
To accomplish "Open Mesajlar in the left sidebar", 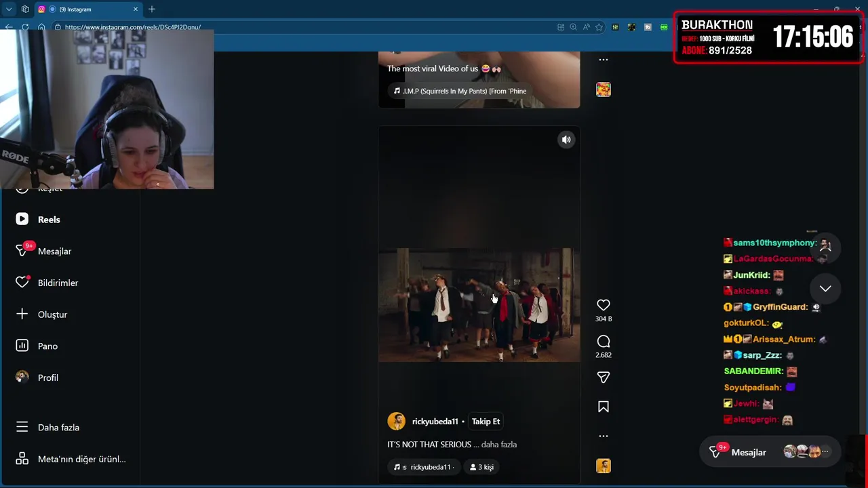I will pos(54,251).
